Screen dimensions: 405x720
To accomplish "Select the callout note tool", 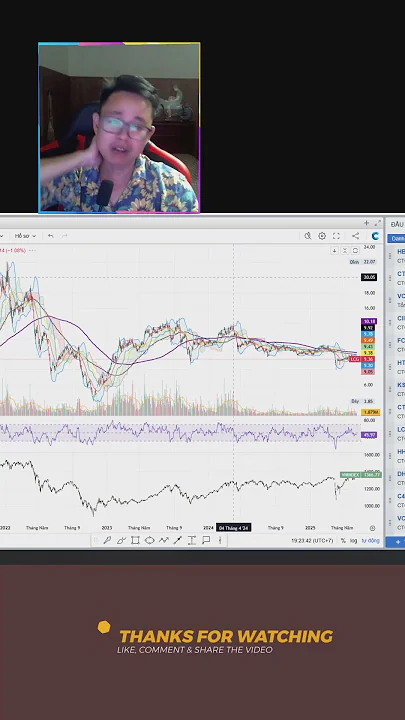I will tap(206, 540).
